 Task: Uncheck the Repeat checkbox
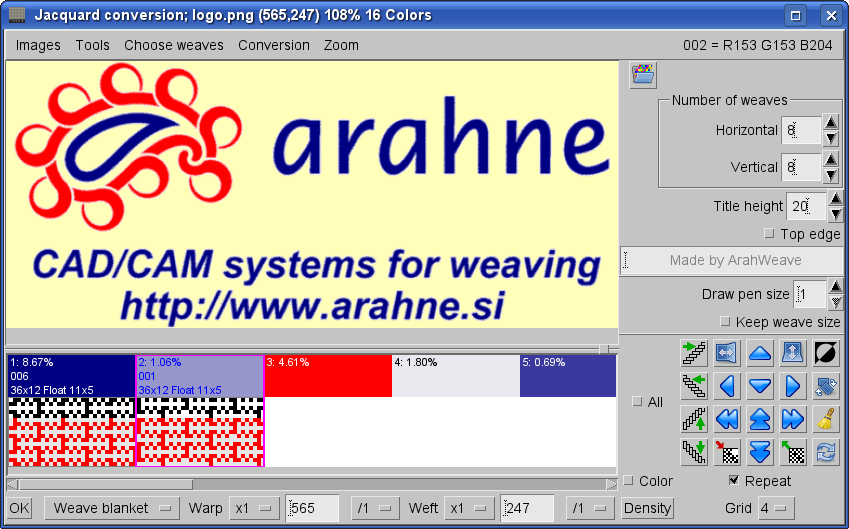[x=734, y=480]
